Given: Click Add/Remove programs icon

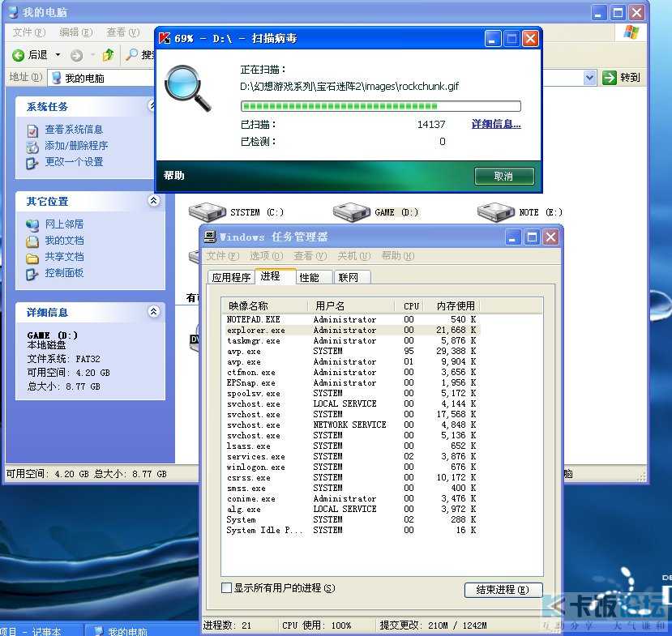Looking at the screenshot, I should pyautogui.click(x=32, y=147).
